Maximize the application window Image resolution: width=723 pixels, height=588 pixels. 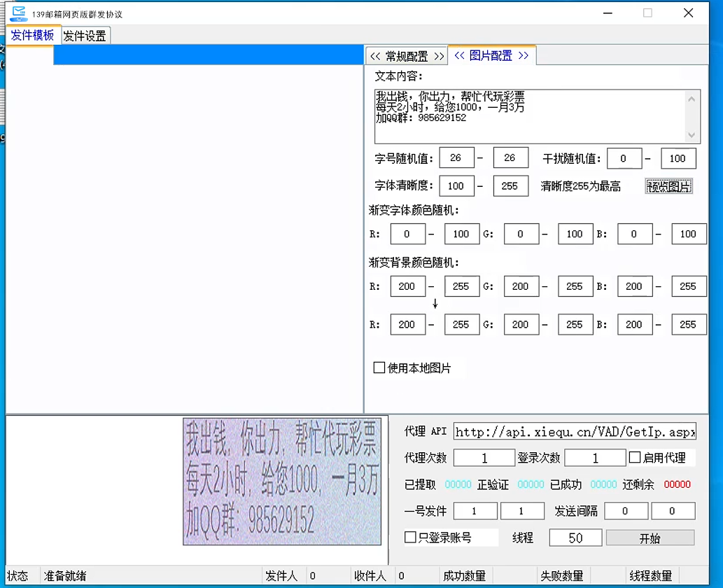click(647, 13)
